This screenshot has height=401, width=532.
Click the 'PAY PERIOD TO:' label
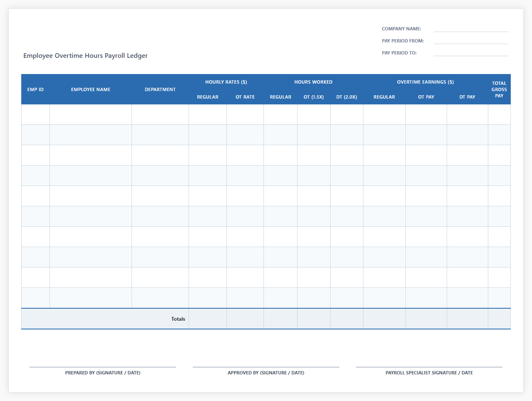[x=399, y=53]
